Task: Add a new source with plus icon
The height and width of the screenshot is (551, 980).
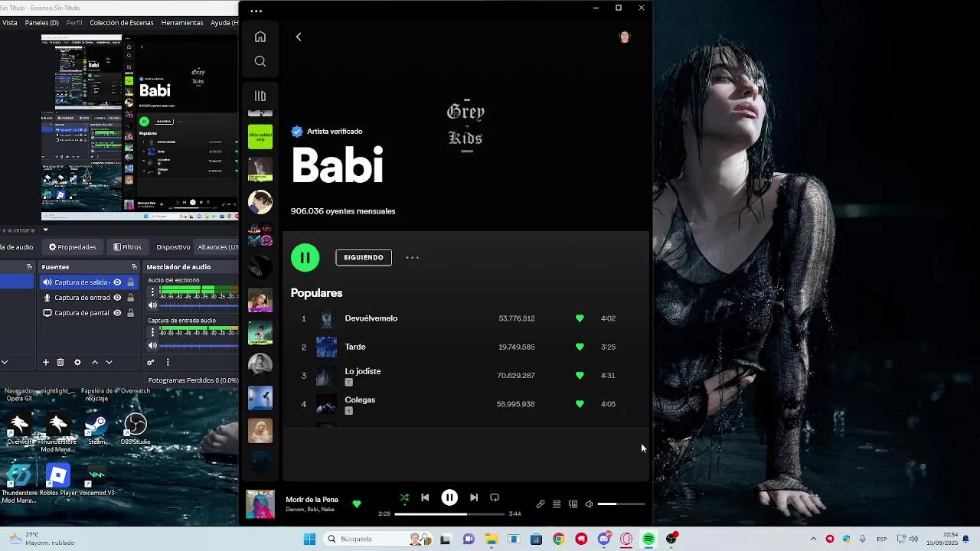Action: (x=46, y=362)
